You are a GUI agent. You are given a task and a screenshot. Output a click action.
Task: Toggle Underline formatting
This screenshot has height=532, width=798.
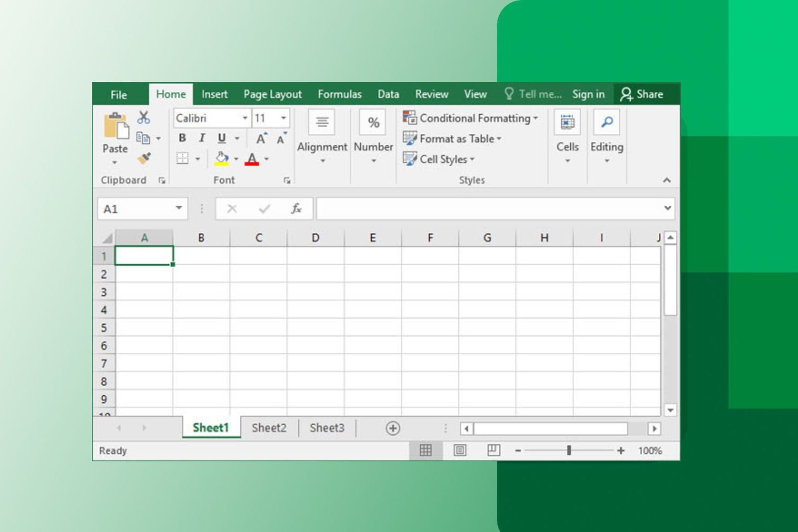222,138
